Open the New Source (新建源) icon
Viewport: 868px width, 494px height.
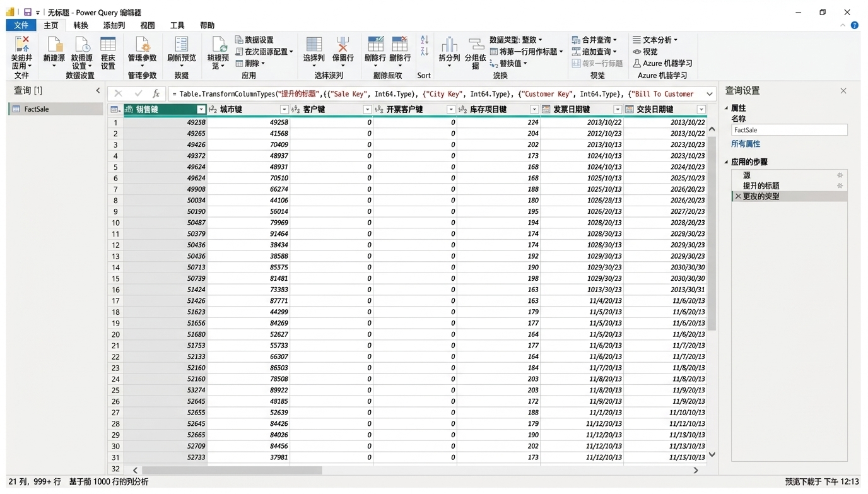[54, 44]
